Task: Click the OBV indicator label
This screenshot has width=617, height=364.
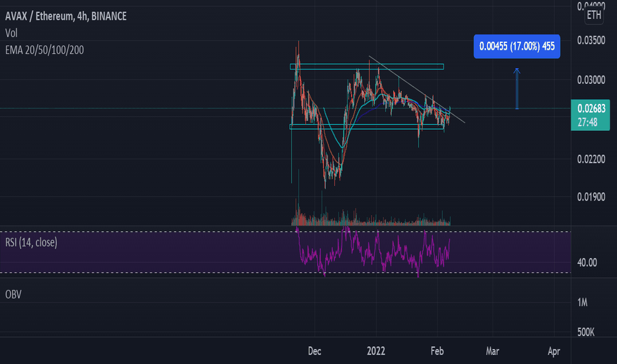Action: click(13, 295)
